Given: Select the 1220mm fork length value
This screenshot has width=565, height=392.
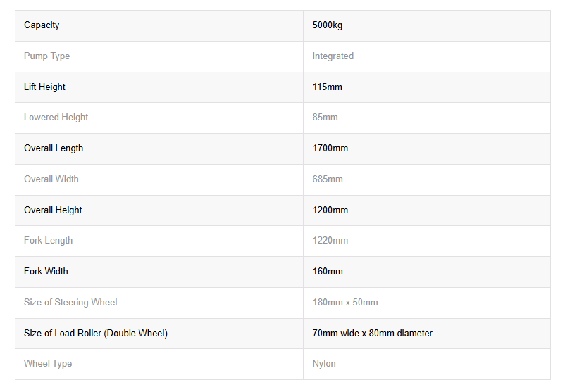Looking at the screenshot, I should point(330,241).
